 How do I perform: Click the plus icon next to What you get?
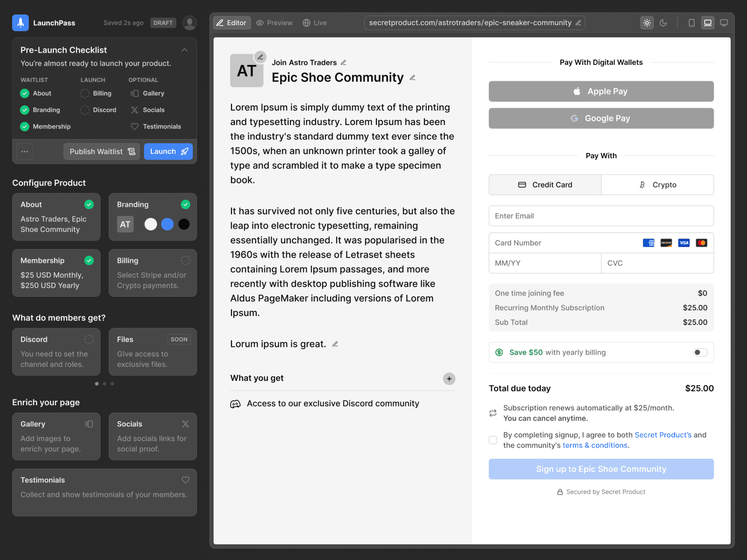[449, 378]
